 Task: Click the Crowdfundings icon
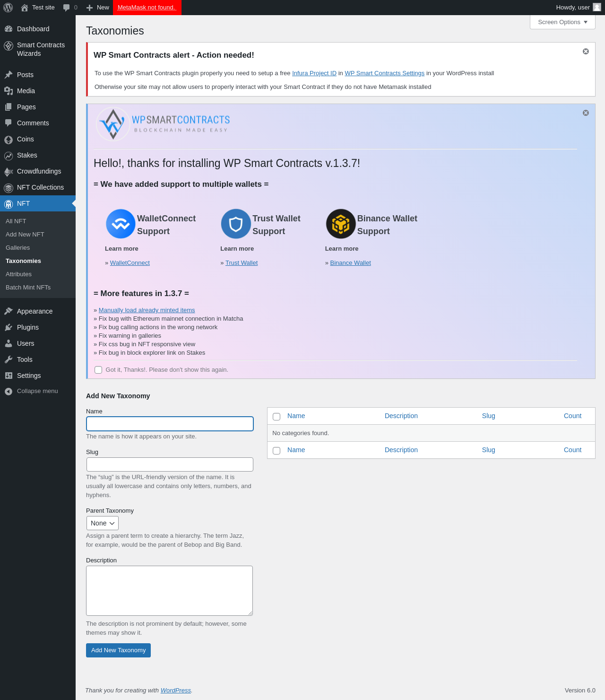click(x=9, y=172)
